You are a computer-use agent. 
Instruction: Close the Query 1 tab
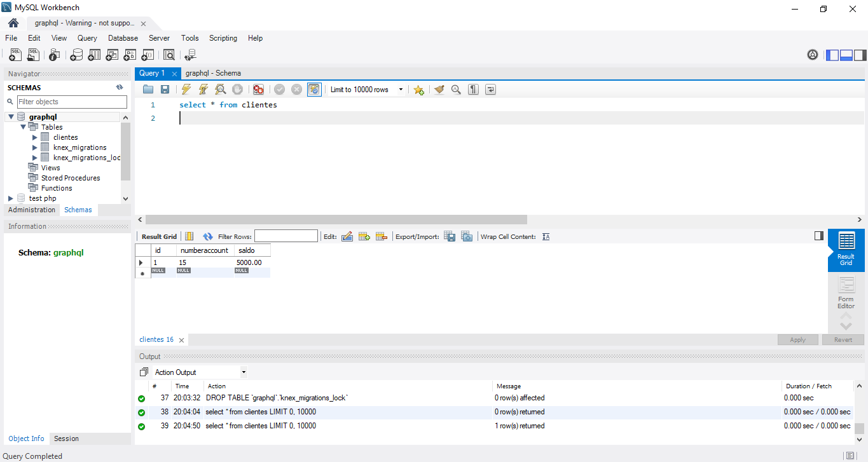174,74
